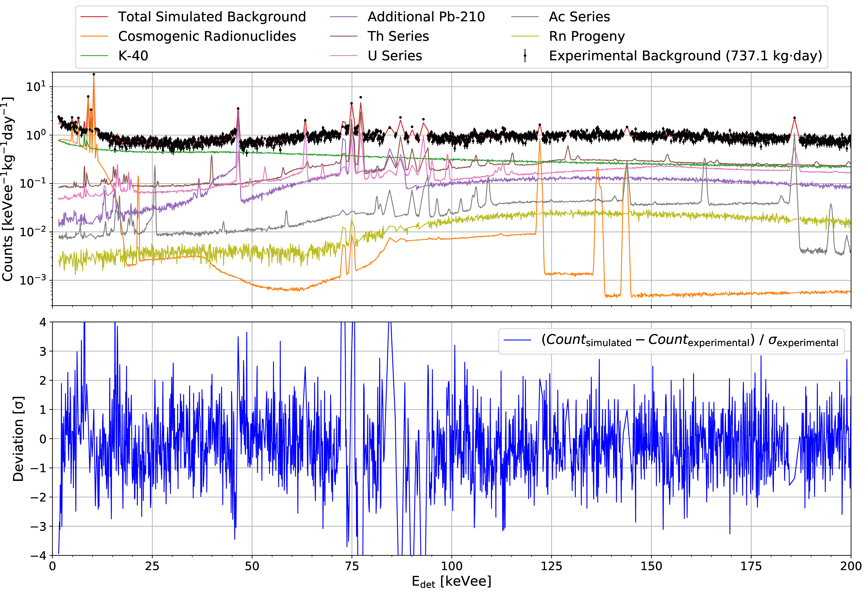Click the olive Rn Progeny legend line
Screen dimensions: 868x595
tap(525, 37)
